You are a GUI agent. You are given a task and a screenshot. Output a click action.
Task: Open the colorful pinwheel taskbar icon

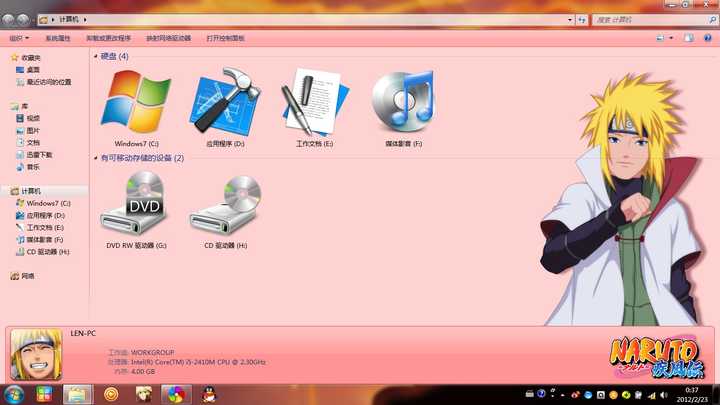click(x=176, y=394)
